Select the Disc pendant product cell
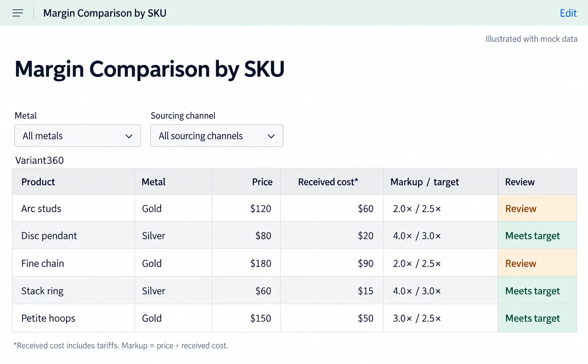 73,235
